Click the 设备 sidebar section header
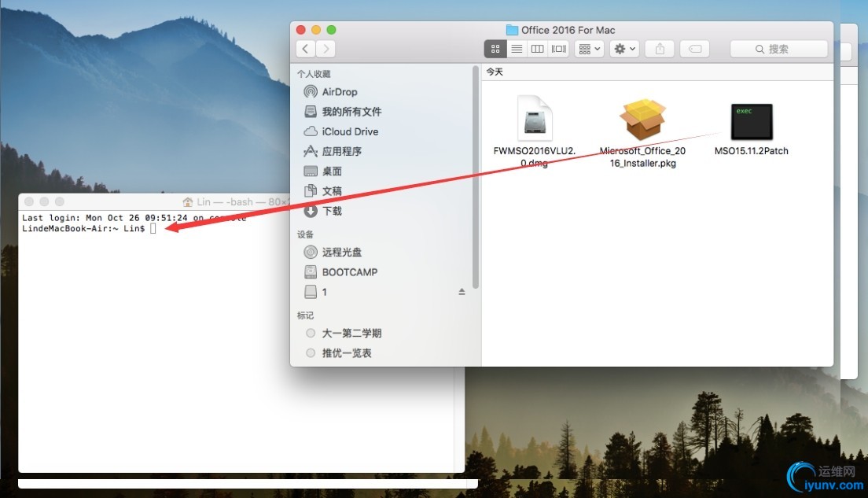Screen dimensions: 868x498 click(306, 234)
